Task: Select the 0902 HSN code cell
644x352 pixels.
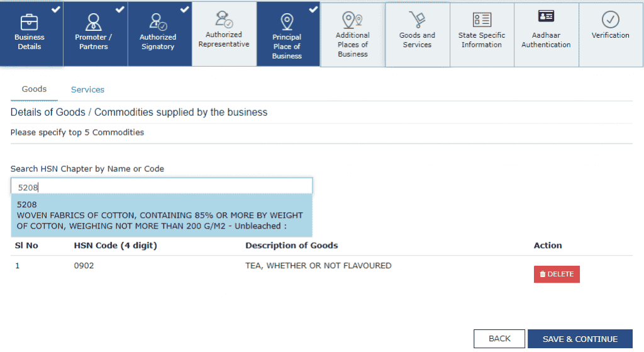Action: pyautogui.click(x=84, y=266)
